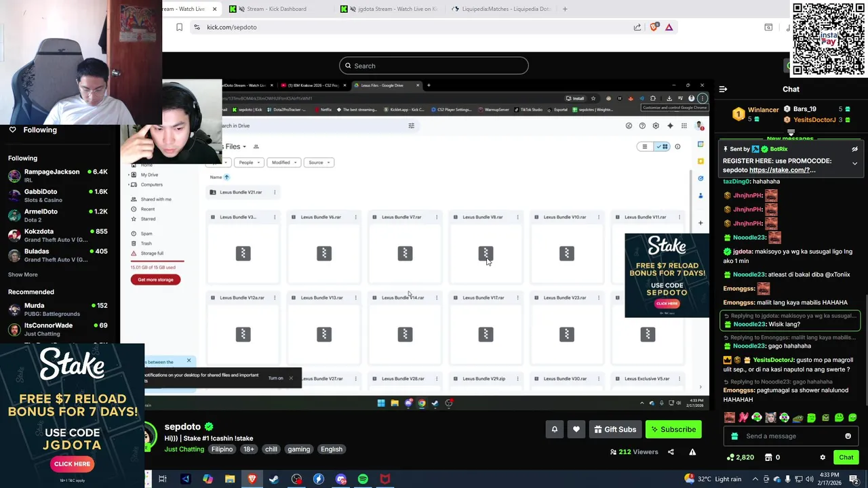Switch Drive to list layout
868x488 pixels.
(x=645, y=146)
